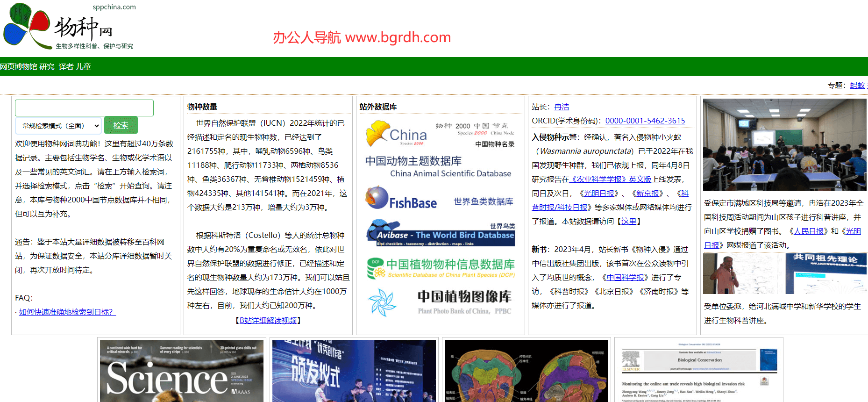Open the B站详细解读视频 link
The width and height of the screenshot is (868, 402).
coord(268,320)
